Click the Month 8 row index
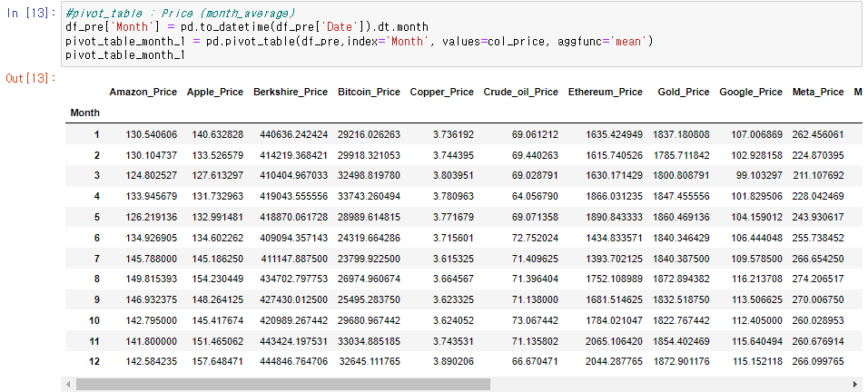The width and height of the screenshot is (868, 392). pyautogui.click(x=97, y=279)
